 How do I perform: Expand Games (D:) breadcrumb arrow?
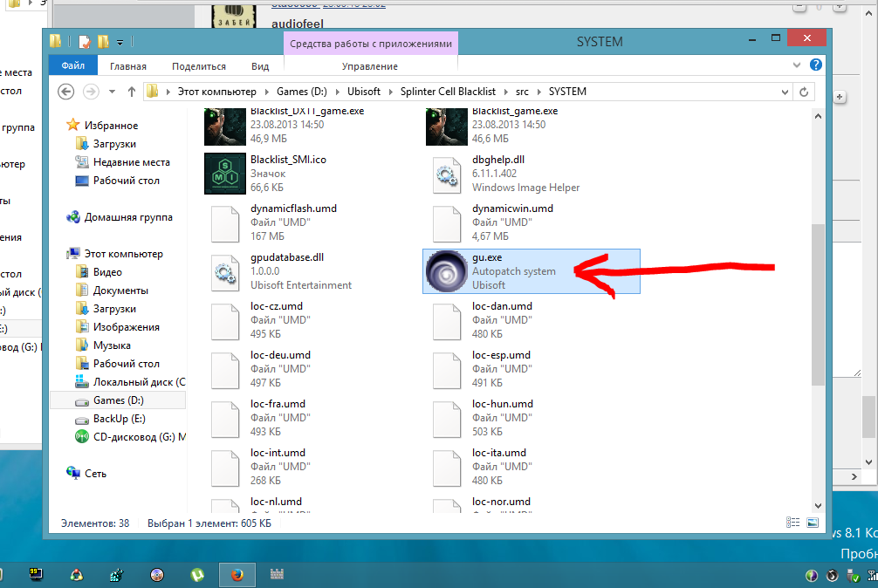(x=338, y=92)
